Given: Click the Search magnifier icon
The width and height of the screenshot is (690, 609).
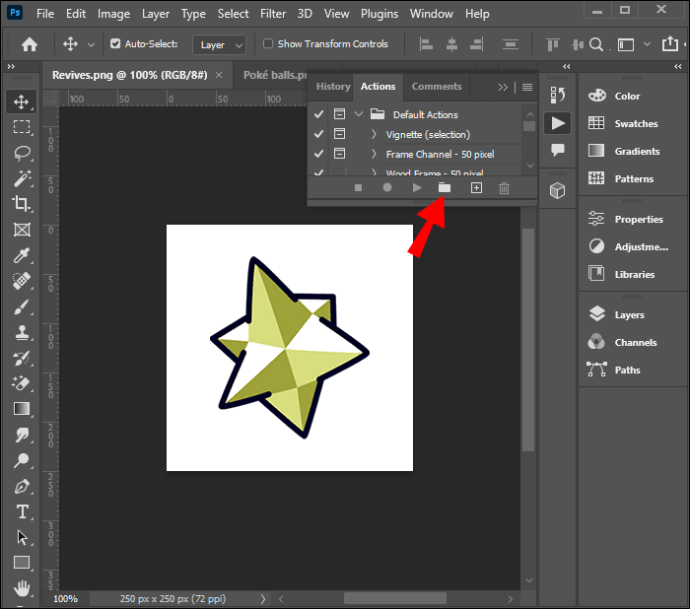Looking at the screenshot, I should [596, 44].
